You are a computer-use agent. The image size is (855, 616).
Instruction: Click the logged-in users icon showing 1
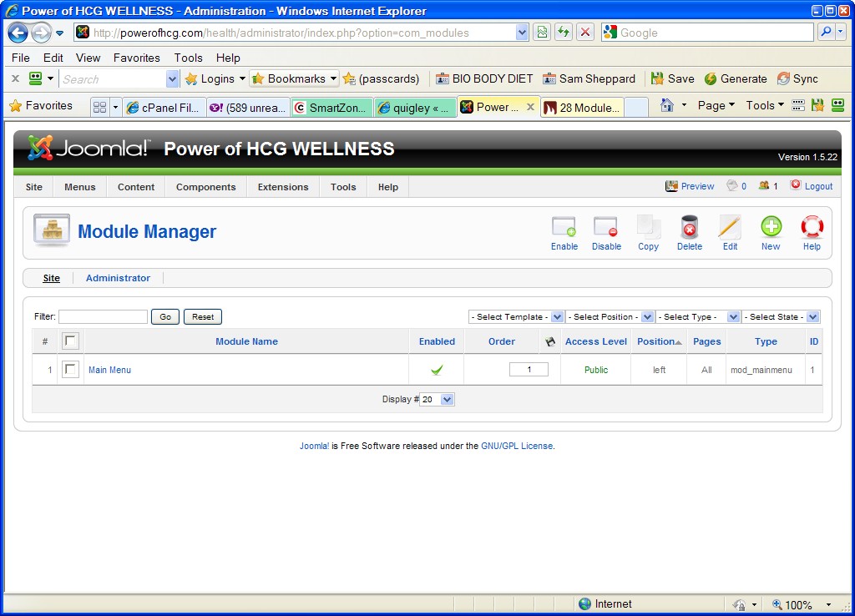[763, 186]
